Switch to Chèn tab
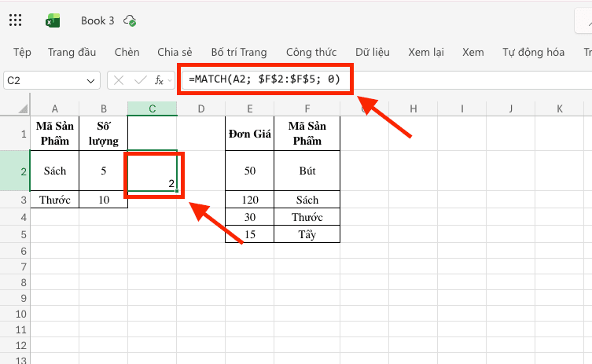The height and width of the screenshot is (364, 592). click(127, 52)
